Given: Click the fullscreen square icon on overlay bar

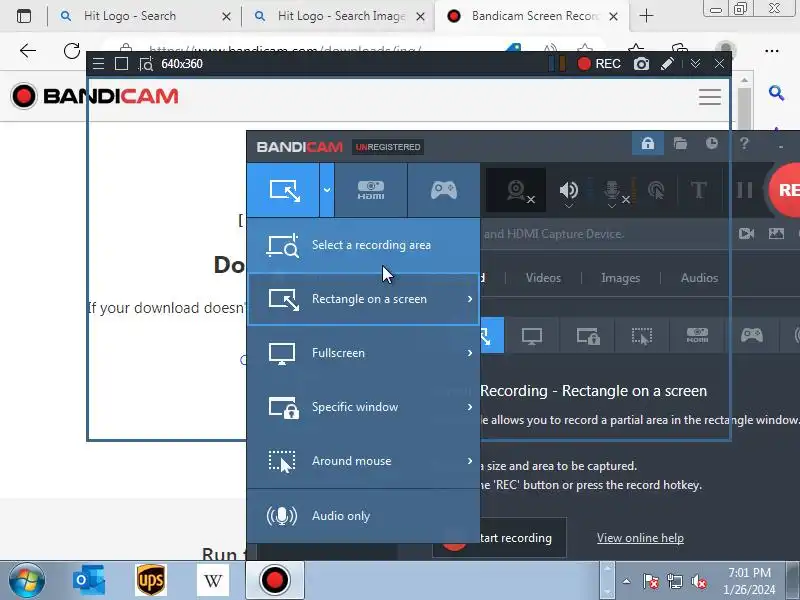Looking at the screenshot, I should coord(121,64).
